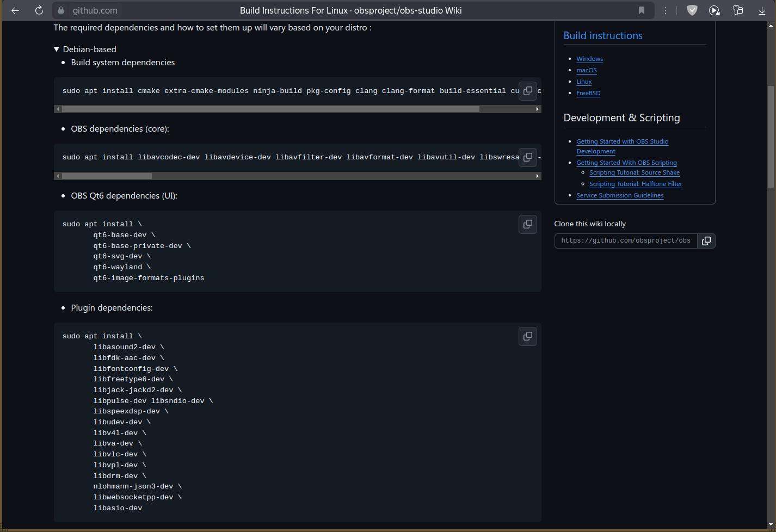Go back with the browser back arrow

point(15,10)
